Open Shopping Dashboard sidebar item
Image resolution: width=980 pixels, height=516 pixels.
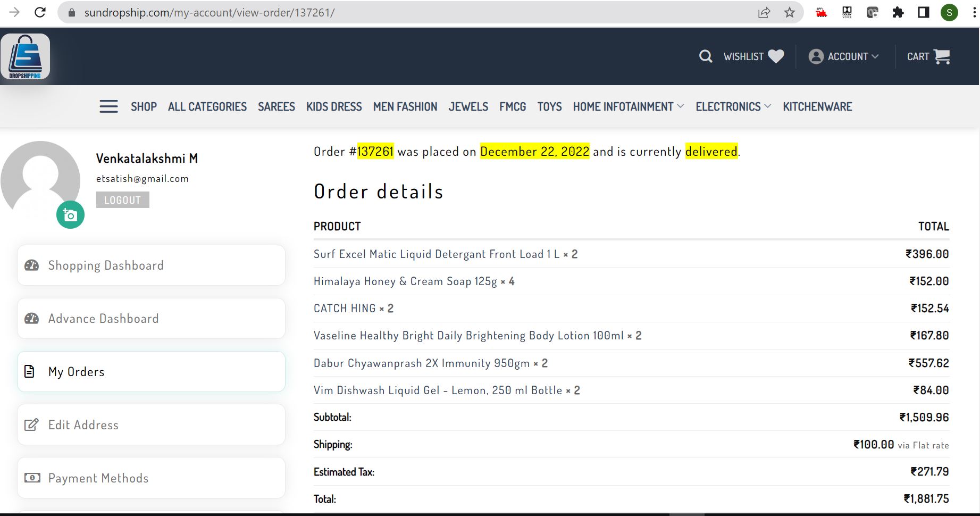(152, 265)
